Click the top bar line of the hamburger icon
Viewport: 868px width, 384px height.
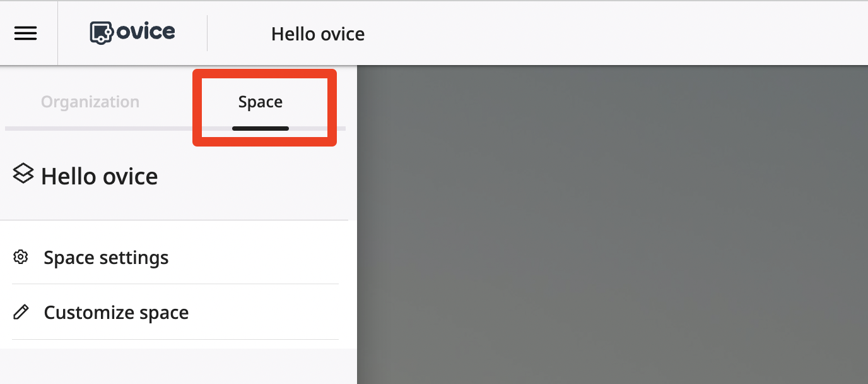coord(25,27)
